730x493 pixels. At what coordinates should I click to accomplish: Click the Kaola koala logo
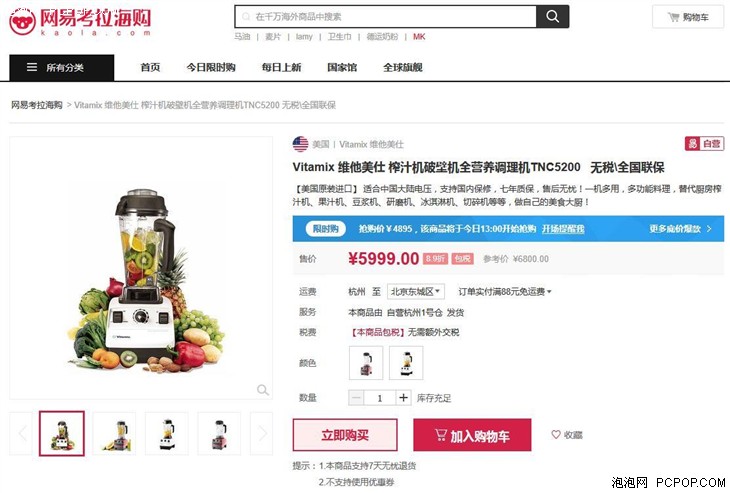tap(22, 21)
